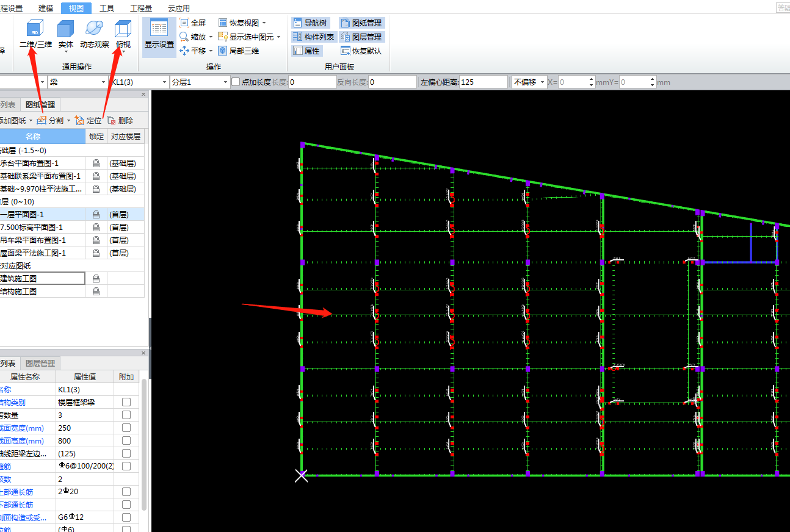Toggle the 属性 properties panel
Viewport: 790px width, 532px height.
pyautogui.click(x=306, y=51)
